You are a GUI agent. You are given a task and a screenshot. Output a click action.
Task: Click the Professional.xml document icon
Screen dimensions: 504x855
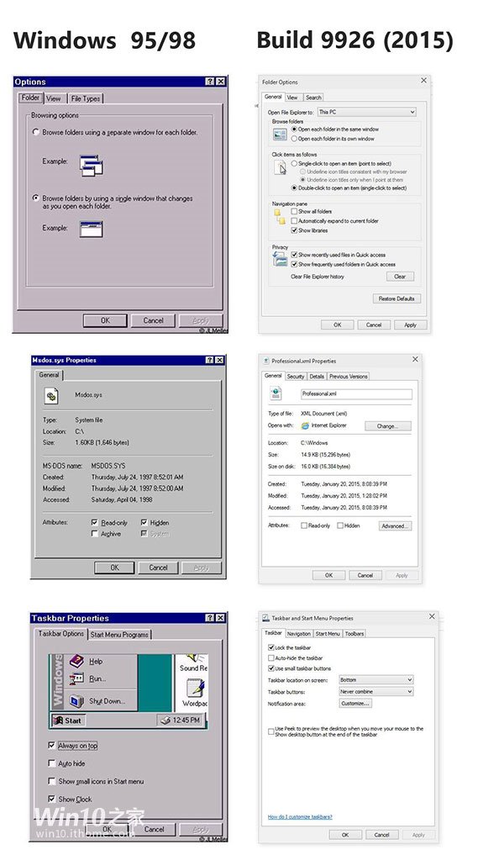click(276, 393)
